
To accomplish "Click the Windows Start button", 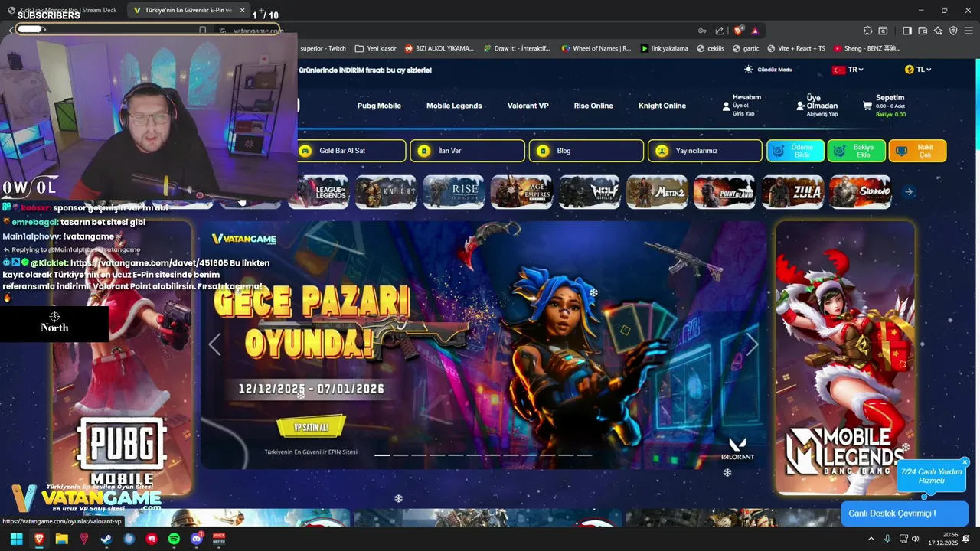I will [16, 539].
